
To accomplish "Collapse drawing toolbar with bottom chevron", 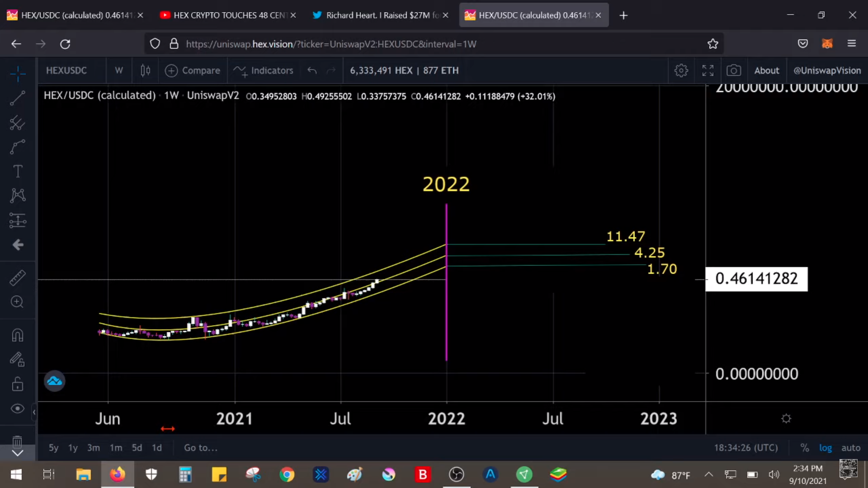I will click(x=18, y=453).
